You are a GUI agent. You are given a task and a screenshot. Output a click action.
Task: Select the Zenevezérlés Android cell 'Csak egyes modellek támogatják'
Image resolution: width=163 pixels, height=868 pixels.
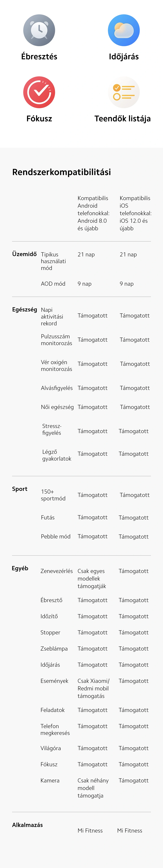pyautogui.click(x=92, y=579)
